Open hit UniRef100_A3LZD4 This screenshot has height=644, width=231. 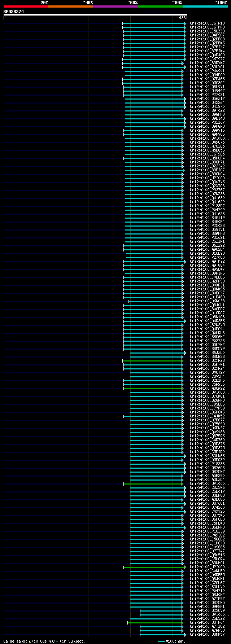[207, 479]
